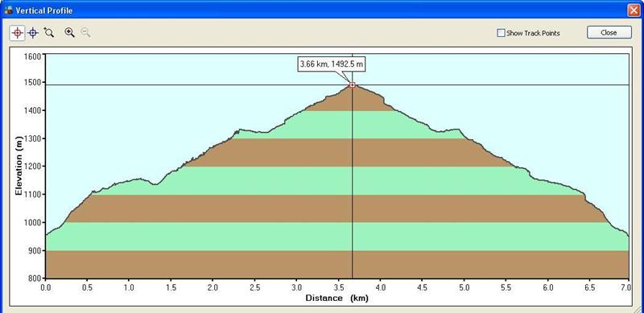
Task: Click the greyed-out zoom out magnifier
Action: coord(85,32)
